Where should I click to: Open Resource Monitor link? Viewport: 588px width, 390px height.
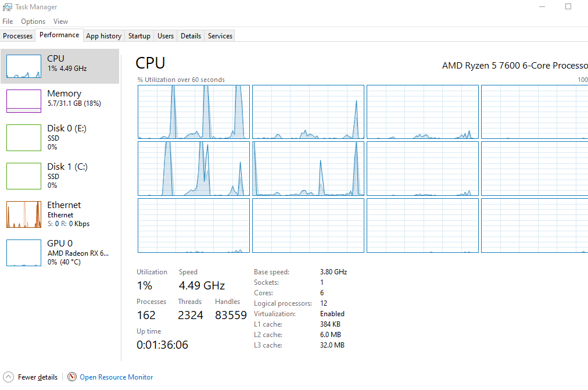pyautogui.click(x=116, y=377)
